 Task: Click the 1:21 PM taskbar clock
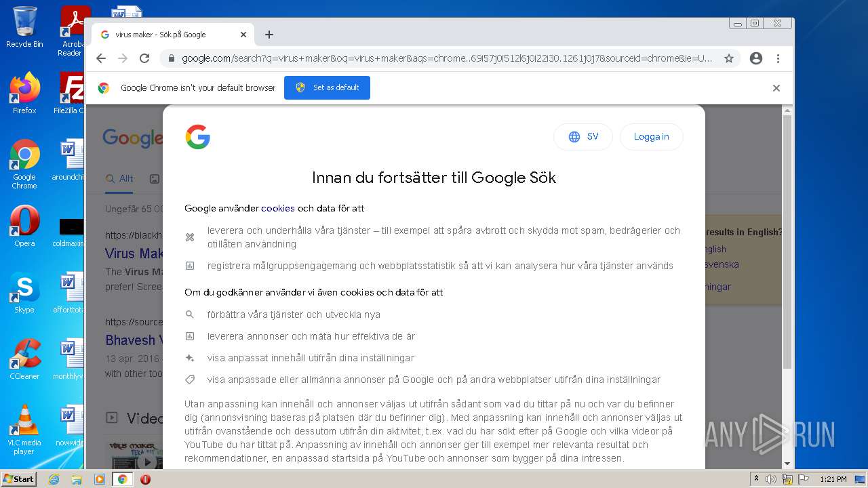833,479
